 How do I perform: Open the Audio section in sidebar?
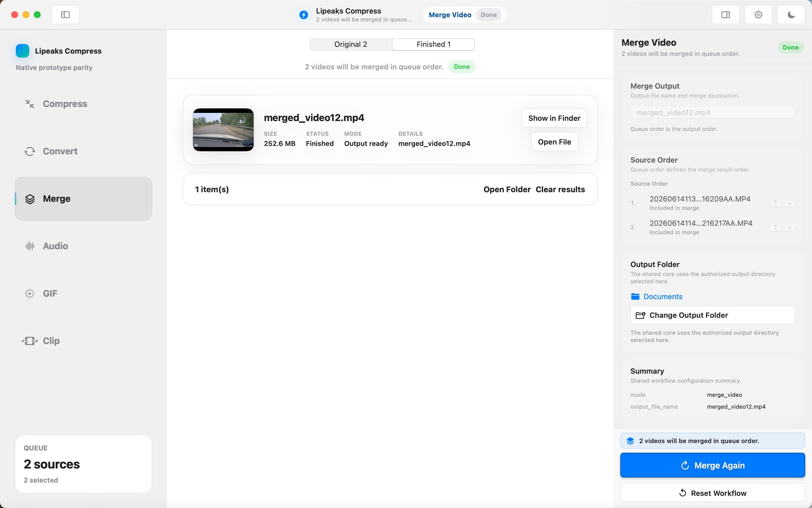pyautogui.click(x=83, y=246)
